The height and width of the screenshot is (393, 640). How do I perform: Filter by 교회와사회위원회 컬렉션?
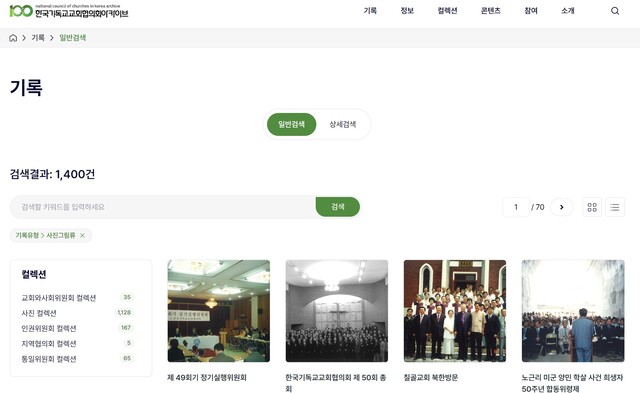click(58, 298)
